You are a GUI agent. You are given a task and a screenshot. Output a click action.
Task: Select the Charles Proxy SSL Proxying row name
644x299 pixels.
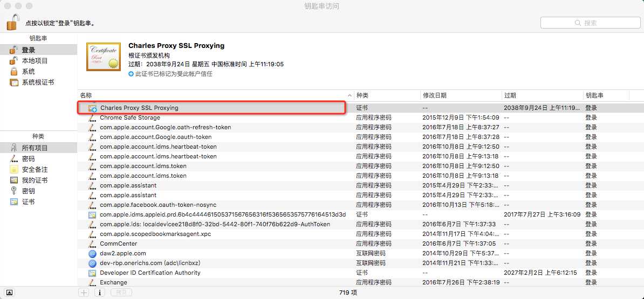click(139, 108)
